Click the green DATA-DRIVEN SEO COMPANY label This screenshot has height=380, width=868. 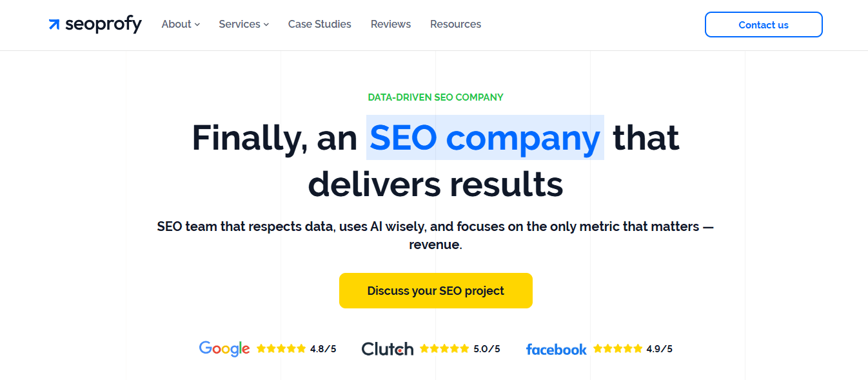pyautogui.click(x=435, y=97)
